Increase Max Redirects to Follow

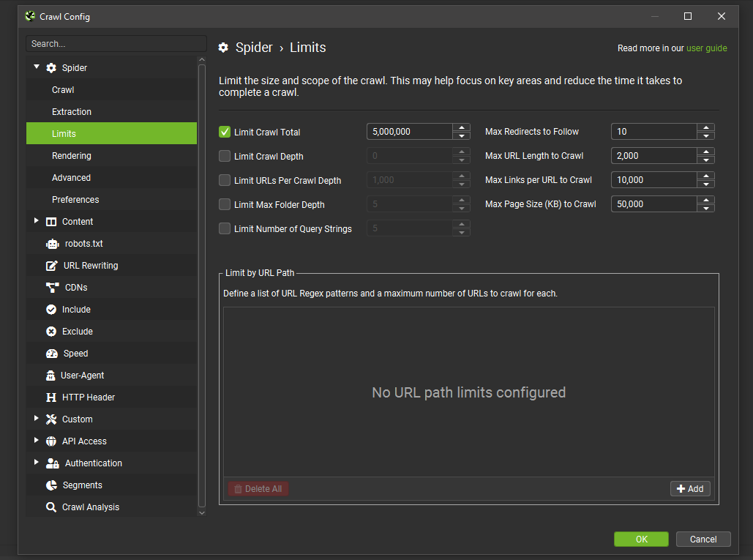(x=706, y=127)
